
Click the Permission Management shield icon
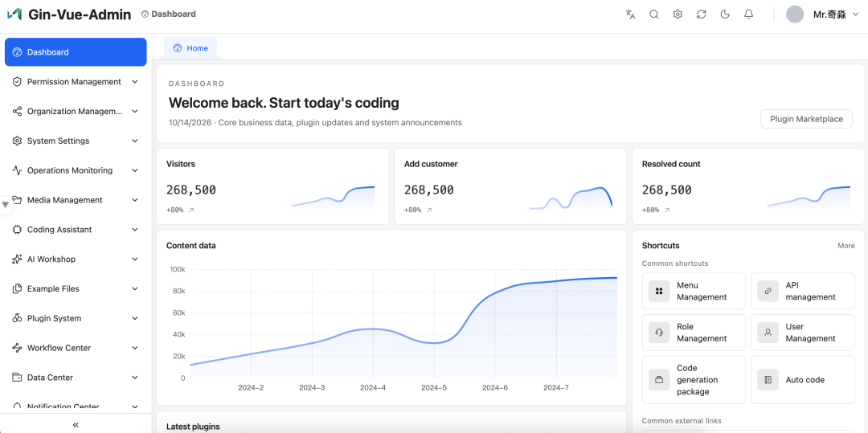17,82
